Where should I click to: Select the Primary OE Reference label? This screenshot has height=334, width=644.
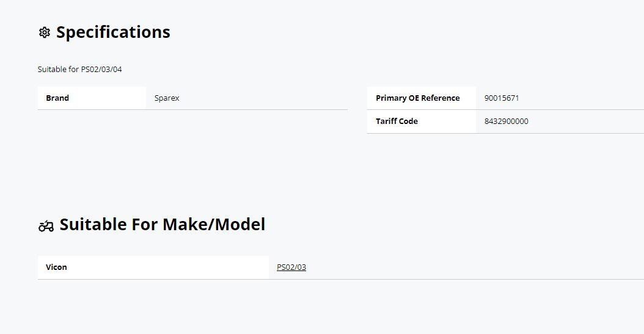coord(417,98)
